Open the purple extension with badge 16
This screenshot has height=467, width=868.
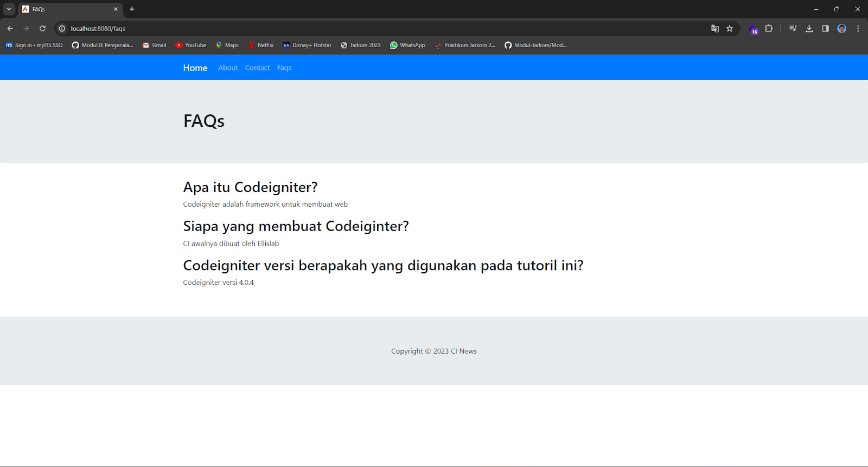[x=754, y=29]
